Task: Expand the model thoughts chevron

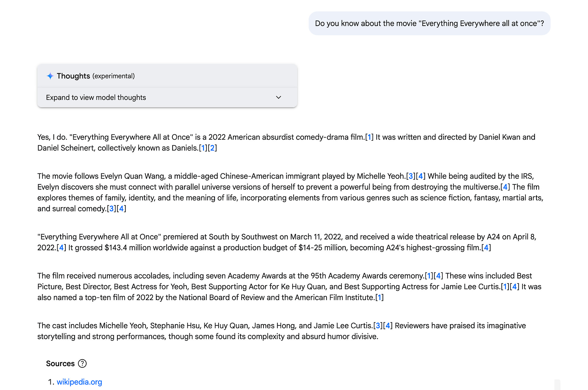Action: (x=278, y=97)
